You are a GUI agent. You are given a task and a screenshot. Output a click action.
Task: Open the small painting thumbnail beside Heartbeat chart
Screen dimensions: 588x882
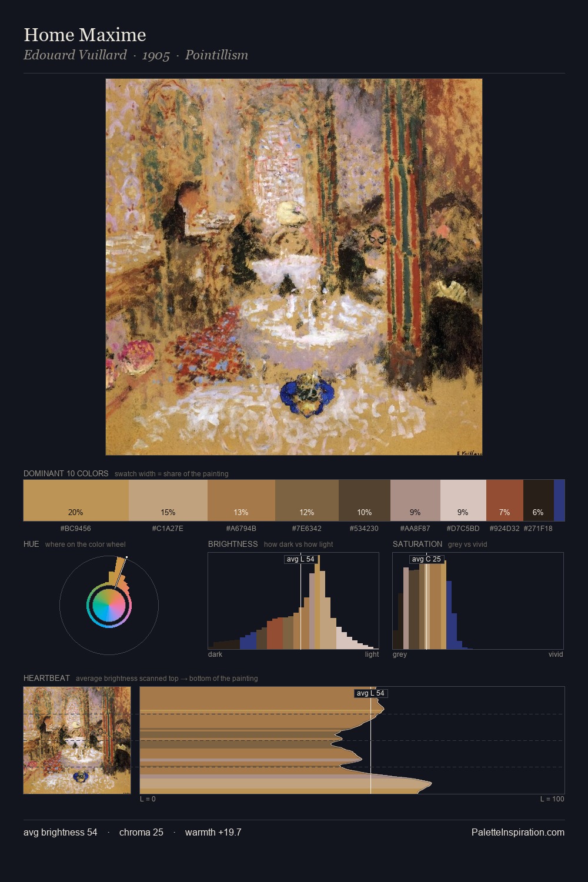click(x=77, y=740)
